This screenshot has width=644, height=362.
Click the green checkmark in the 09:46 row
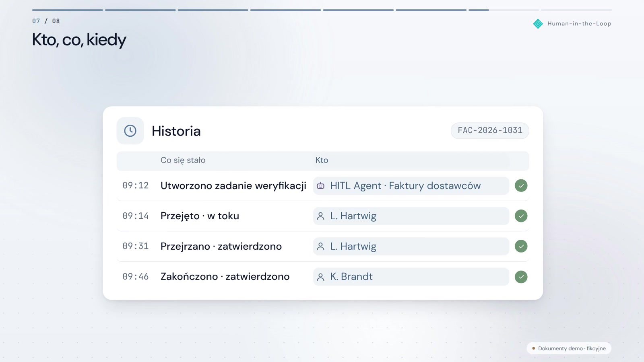click(521, 277)
